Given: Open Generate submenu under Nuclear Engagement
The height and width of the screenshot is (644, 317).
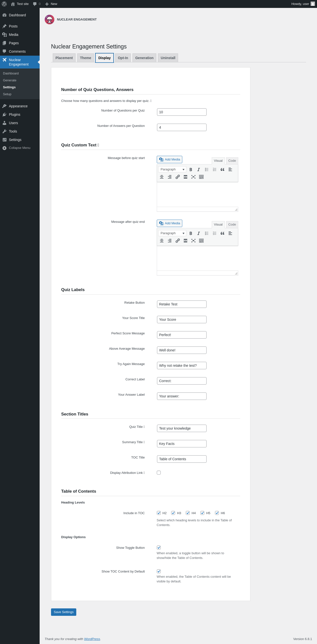Looking at the screenshot, I should pos(10,80).
